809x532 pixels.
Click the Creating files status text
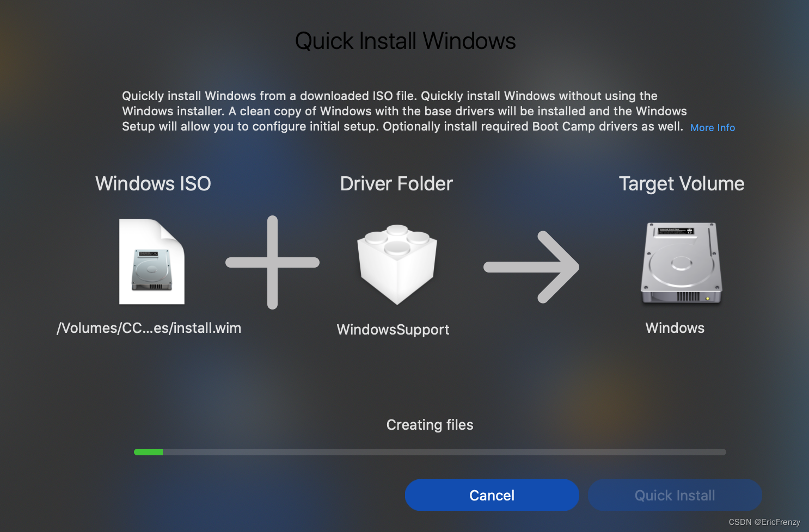click(430, 425)
